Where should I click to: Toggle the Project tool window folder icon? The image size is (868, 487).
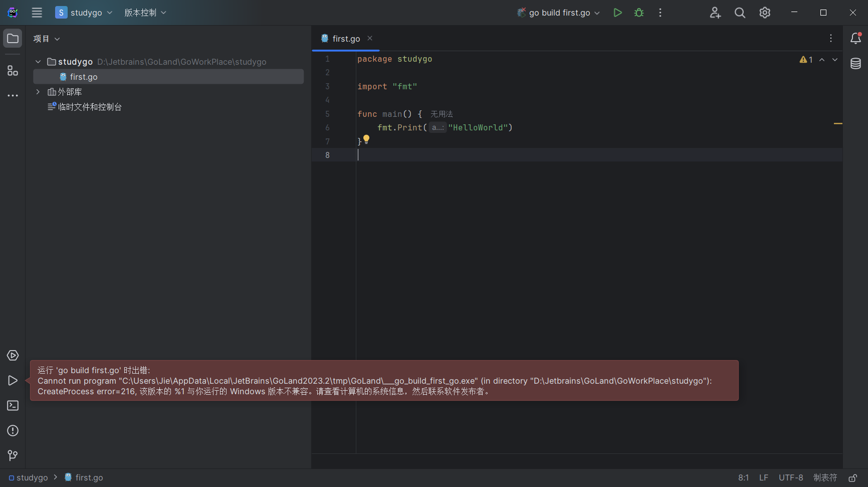[13, 38]
